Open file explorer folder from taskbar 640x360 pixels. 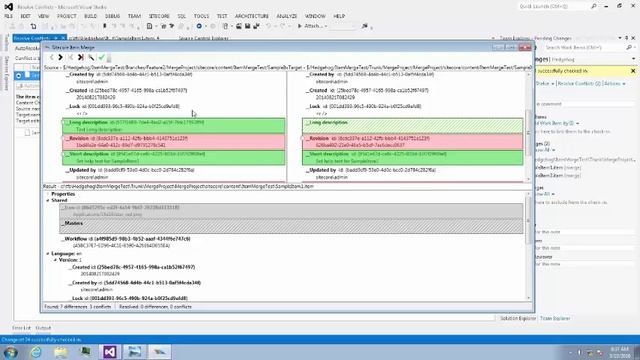61,351
